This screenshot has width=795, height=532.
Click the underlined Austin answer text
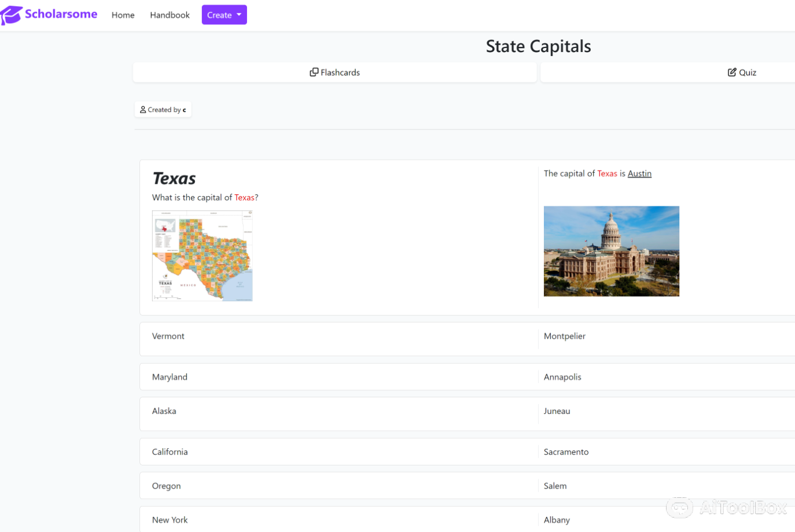[639, 173]
